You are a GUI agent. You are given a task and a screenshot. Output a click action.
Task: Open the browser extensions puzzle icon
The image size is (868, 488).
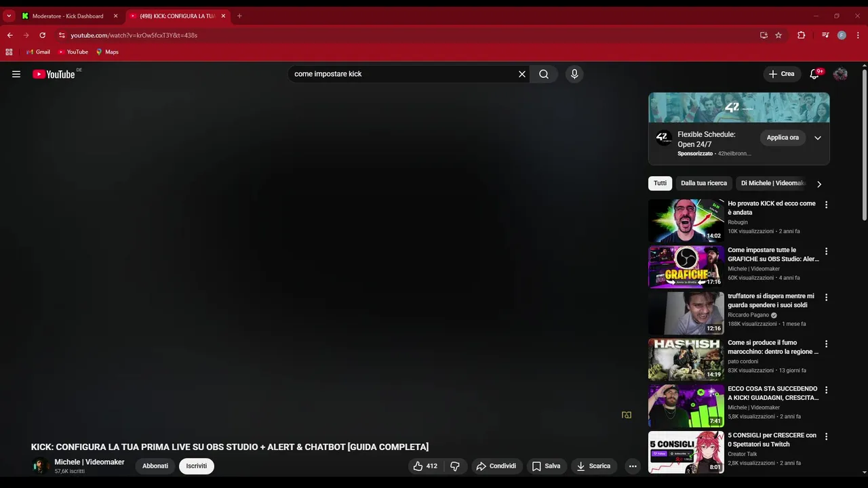(x=801, y=35)
